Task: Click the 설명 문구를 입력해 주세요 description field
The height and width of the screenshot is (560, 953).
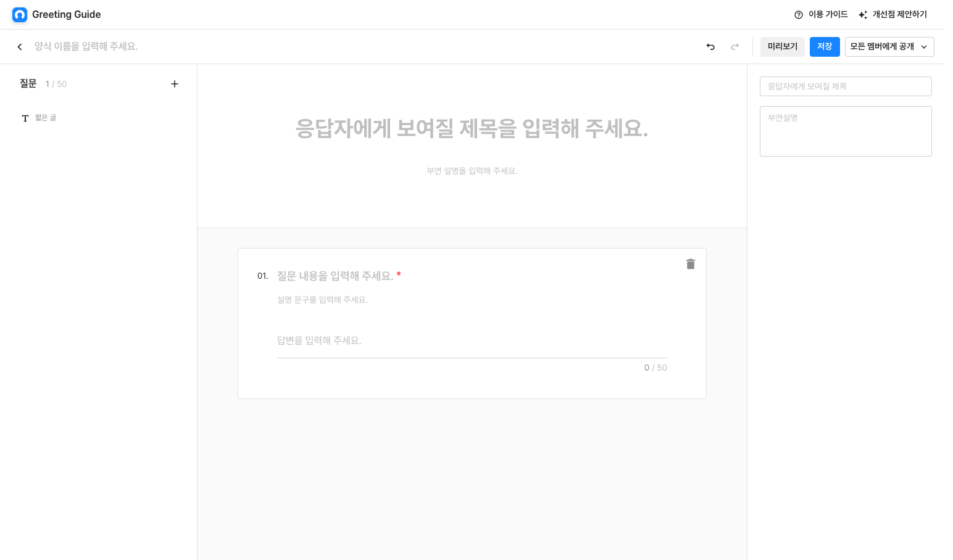Action: [x=322, y=300]
